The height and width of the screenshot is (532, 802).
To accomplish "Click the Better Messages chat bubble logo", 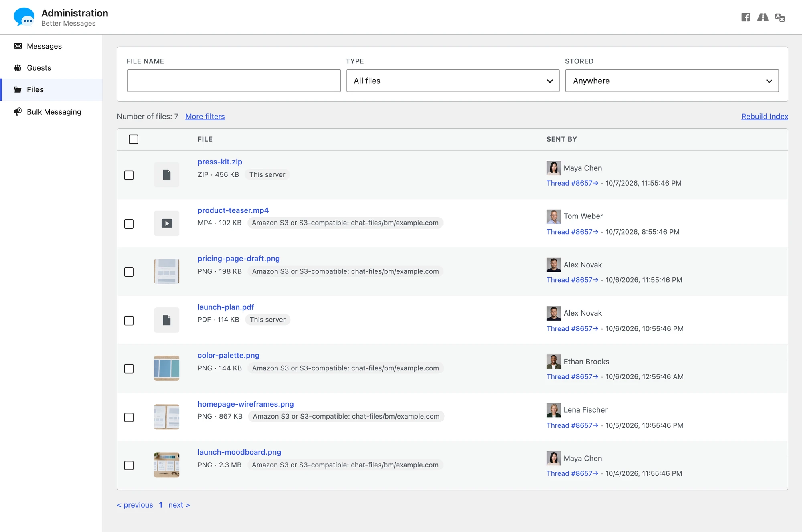I will (x=24, y=17).
